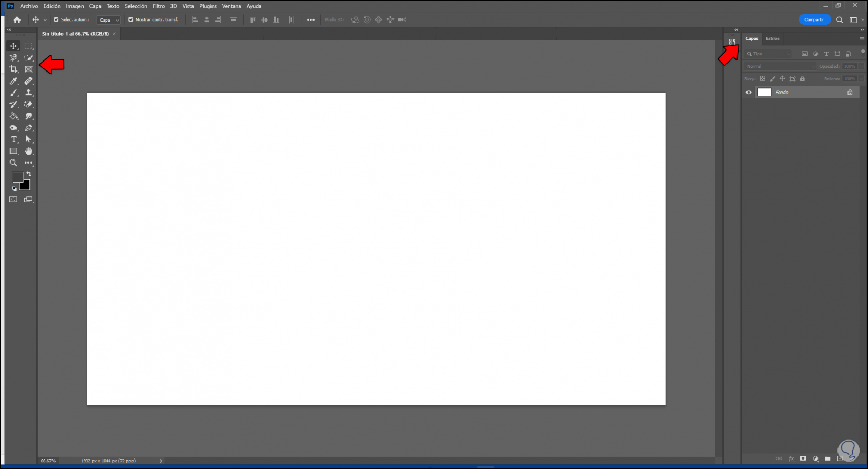The width and height of the screenshot is (868, 469).
Task: Open the Capa auto-select dropdown
Action: (109, 19)
